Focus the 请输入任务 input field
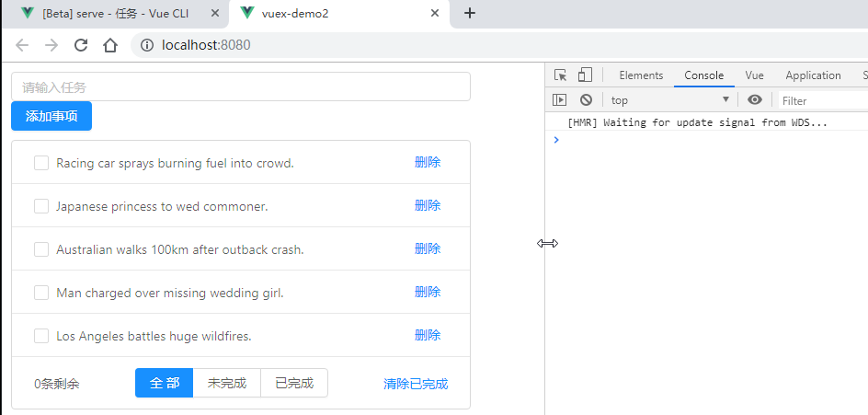 click(241, 87)
